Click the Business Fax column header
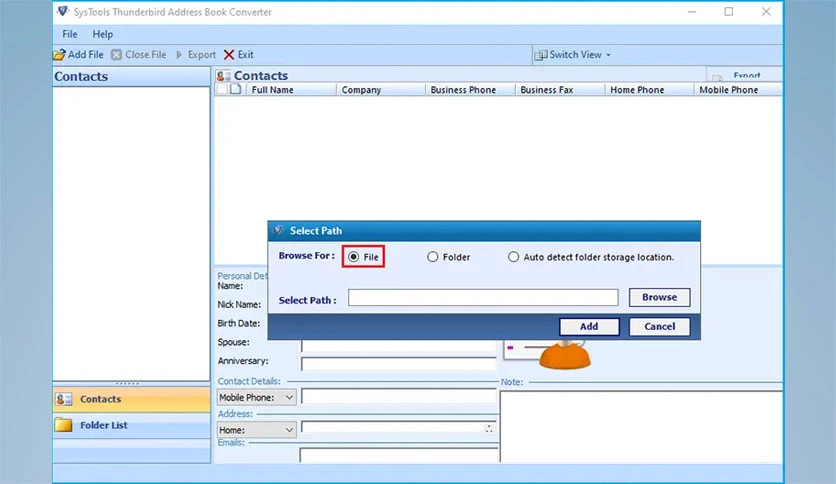 pyautogui.click(x=560, y=90)
